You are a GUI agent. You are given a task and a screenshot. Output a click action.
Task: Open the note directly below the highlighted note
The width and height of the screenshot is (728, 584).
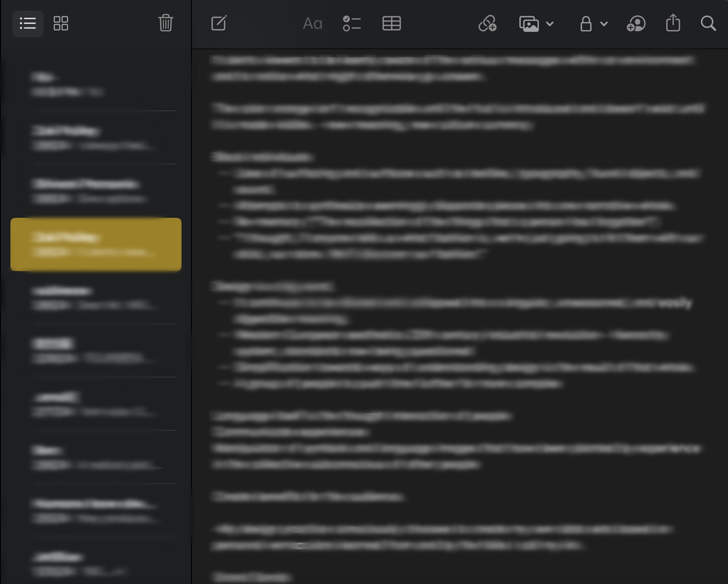(x=96, y=298)
